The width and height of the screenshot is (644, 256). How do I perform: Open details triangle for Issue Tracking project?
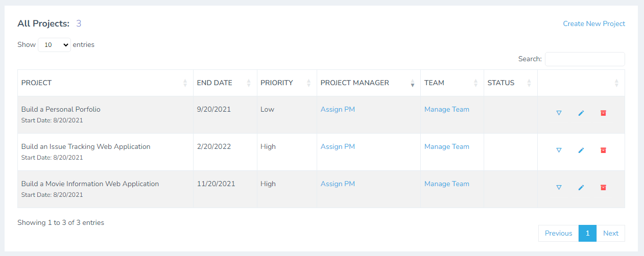559,150
